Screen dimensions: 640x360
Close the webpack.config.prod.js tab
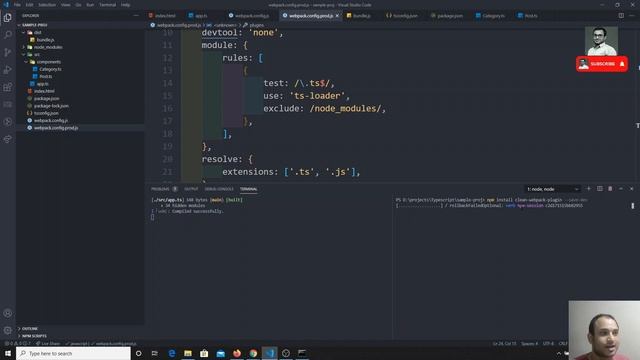(x=337, y=16)
